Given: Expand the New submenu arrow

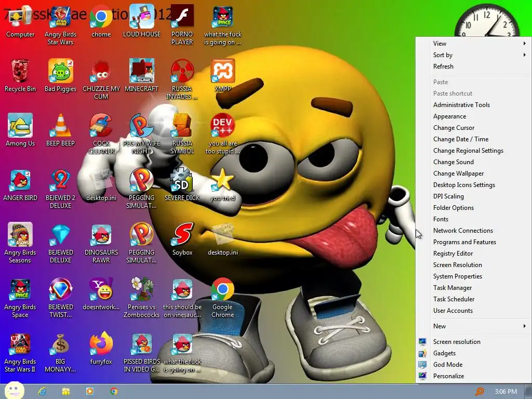Looking at the screenshot, I should click(525, 326).
